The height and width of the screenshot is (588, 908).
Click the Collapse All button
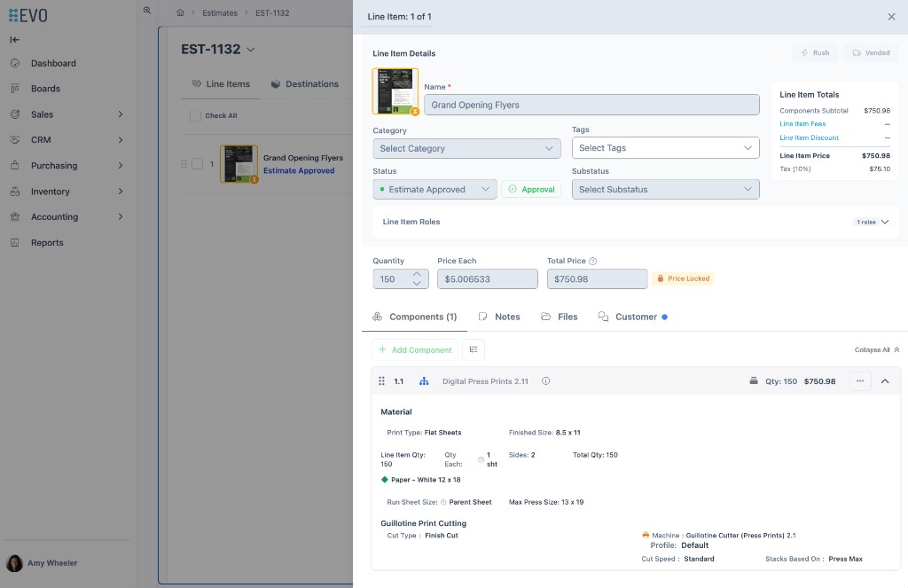(877, 350)
